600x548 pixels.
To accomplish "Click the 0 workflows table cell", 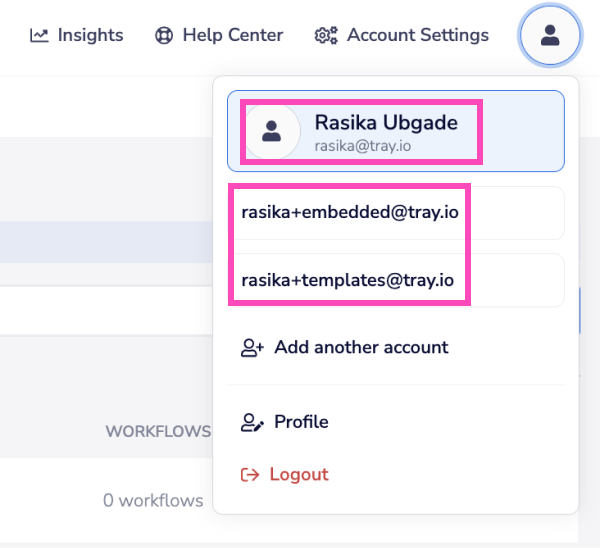I will (x=152, y=500).
